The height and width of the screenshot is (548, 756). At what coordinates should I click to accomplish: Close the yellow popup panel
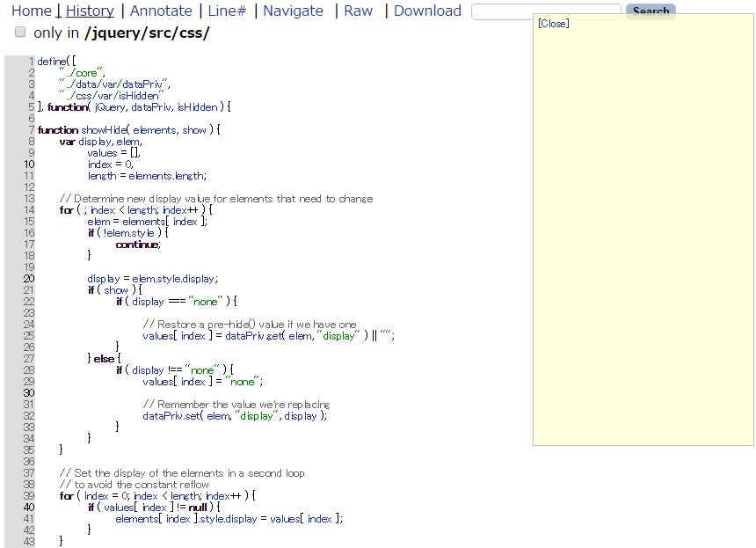coord(553,24)
